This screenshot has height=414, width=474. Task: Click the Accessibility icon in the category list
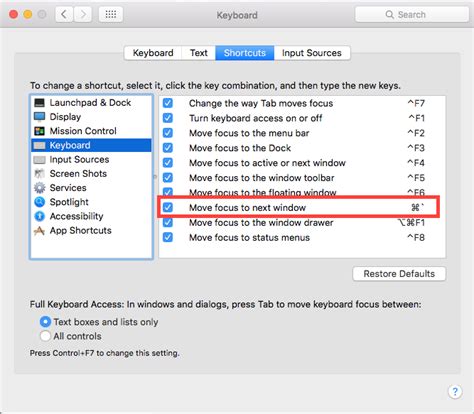pos(39,216)
